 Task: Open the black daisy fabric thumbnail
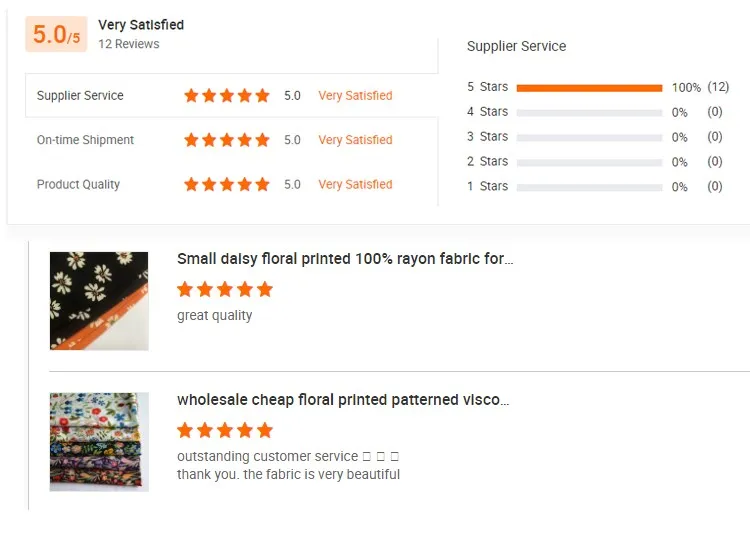click(x=99, y=301)
